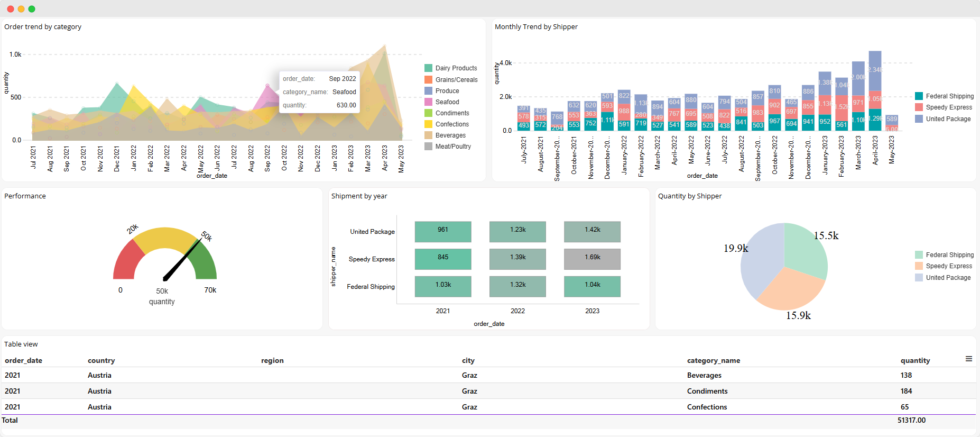This screenshot has height=437, width=980.
Task: Click United Package 2022 heatmap cell 1.23k
Action: click(x=517, y=232)
